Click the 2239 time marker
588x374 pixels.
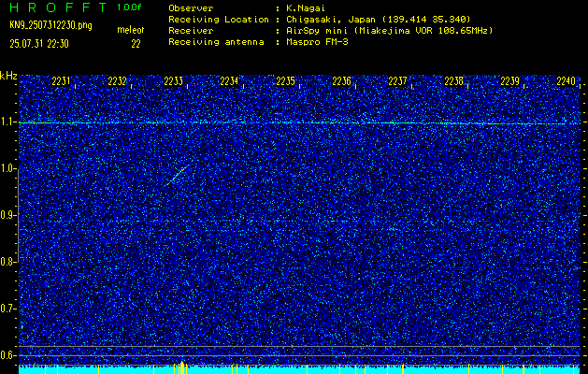(510, 81)
